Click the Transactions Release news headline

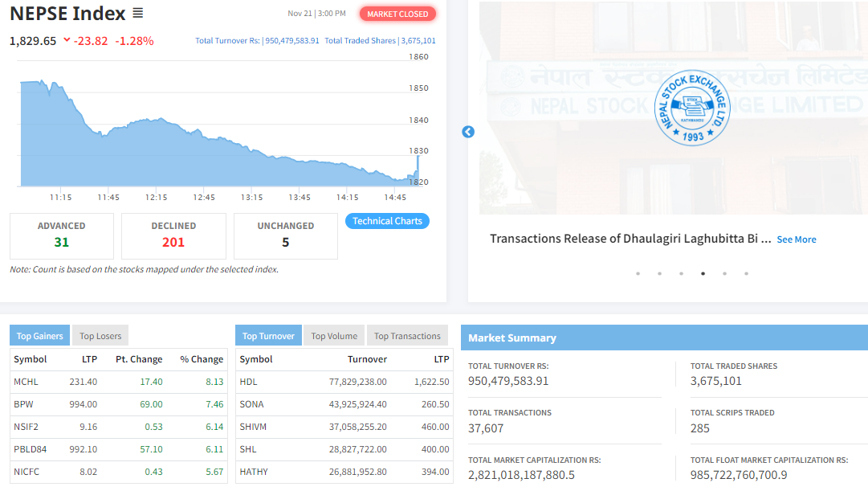[630, 239]
